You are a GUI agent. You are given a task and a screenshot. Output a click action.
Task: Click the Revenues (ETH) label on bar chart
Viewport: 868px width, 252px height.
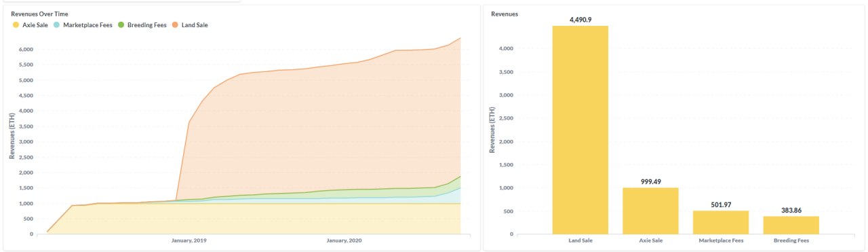493,130
